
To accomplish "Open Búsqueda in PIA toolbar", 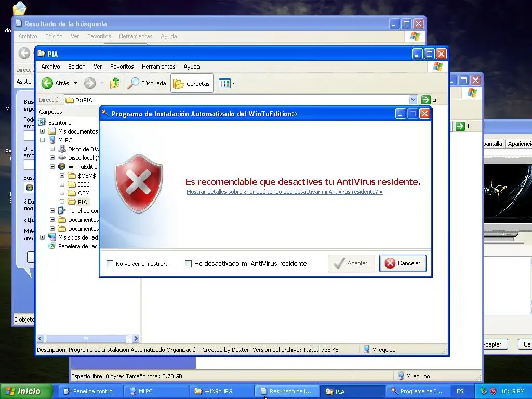I will click(x=147, y=83).
